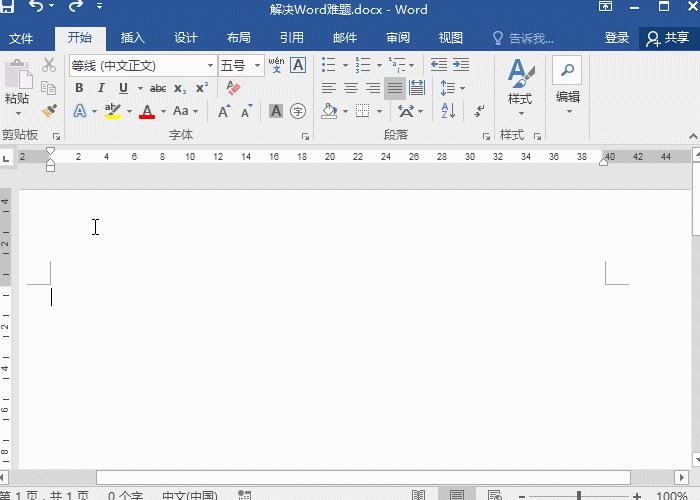The height and width of the screenshot is (500, 700).
Task: Open the font size dropdown 五号
Action: 257,66
